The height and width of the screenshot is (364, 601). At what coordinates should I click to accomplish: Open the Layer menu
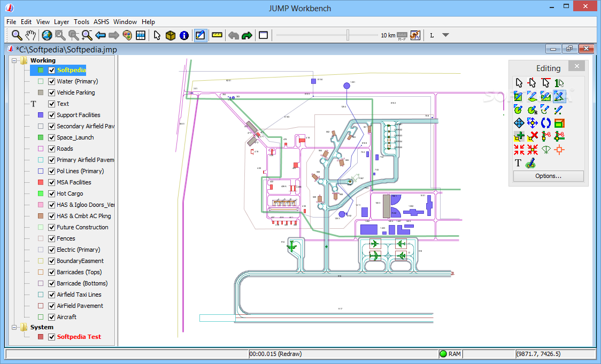coord(61,22)
